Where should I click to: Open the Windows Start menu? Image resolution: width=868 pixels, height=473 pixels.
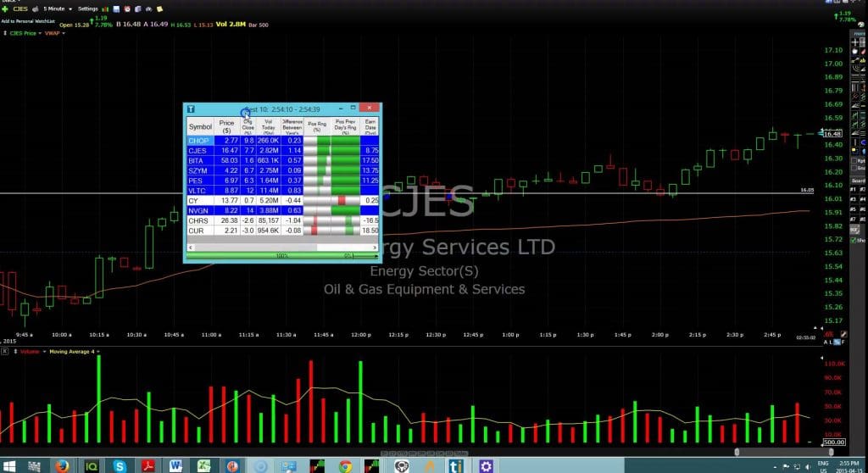8,466
